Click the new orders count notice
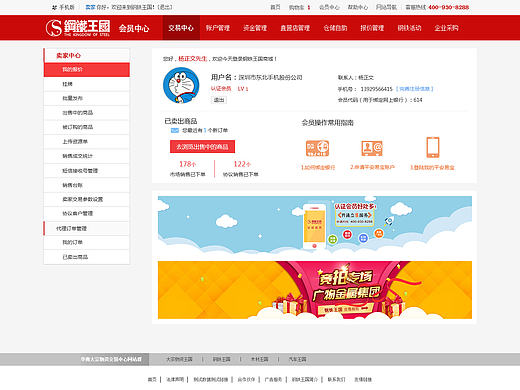Image resolution: width=520 pixels, height=390 pixels. [x=205, y=130]
